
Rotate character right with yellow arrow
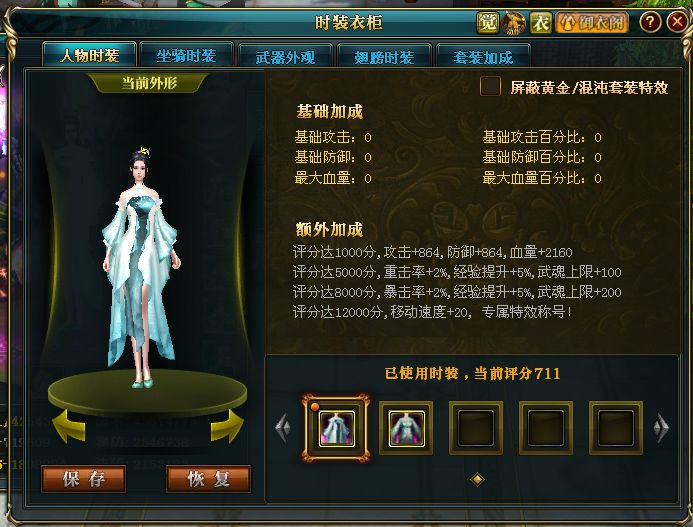coord(228,426)
